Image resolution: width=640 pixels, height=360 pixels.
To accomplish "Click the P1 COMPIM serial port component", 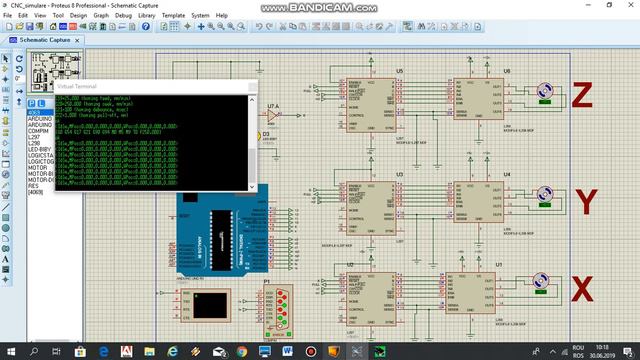I will click(278, 311).
